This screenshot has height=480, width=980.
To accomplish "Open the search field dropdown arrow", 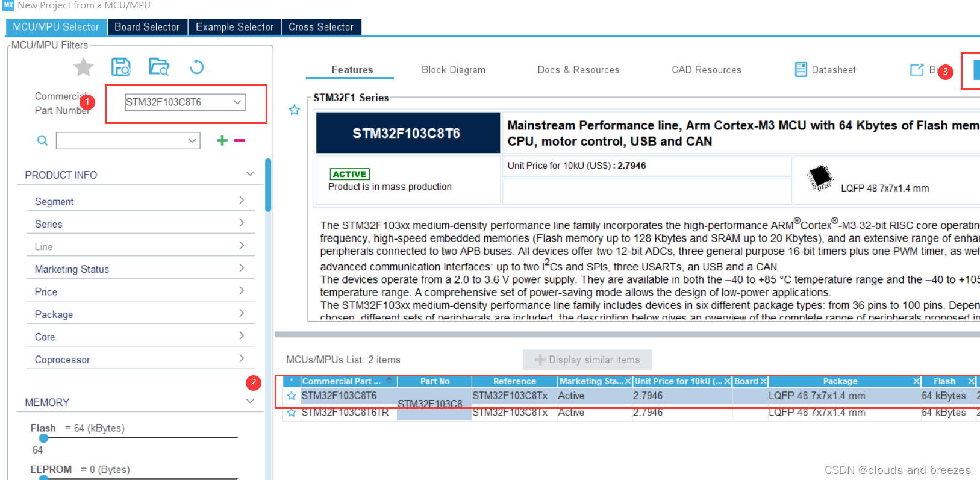I will coord(192,140).
